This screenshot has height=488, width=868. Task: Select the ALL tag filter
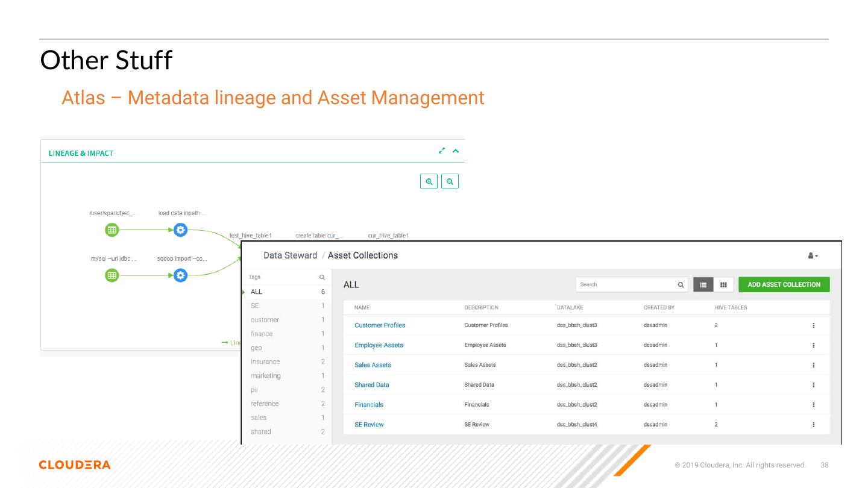(x=257, y=292)
